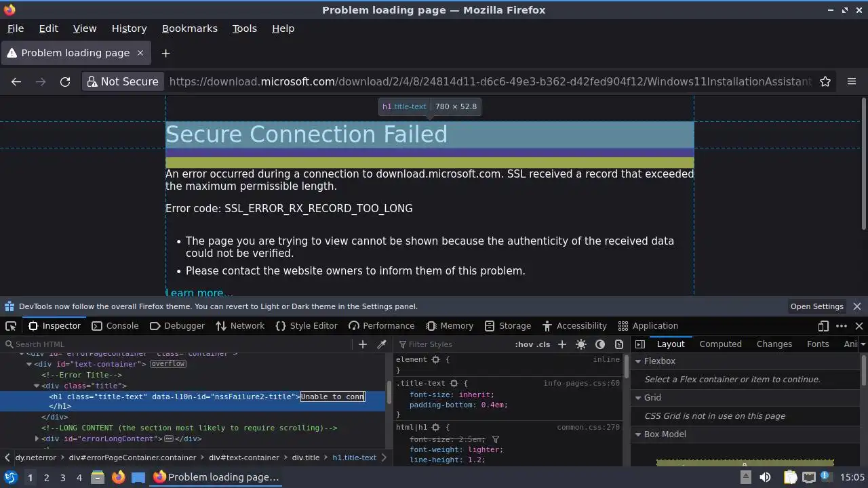Open the Memory panel

pos(450,326)
